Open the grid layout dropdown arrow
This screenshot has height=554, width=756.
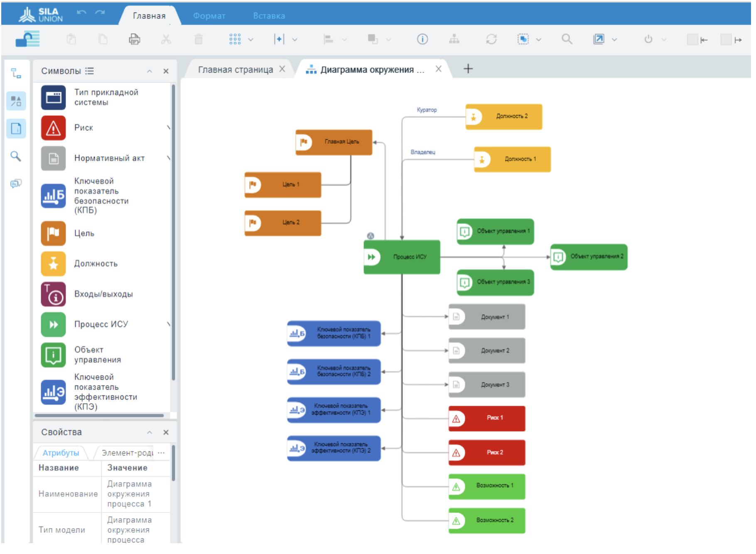250,40
